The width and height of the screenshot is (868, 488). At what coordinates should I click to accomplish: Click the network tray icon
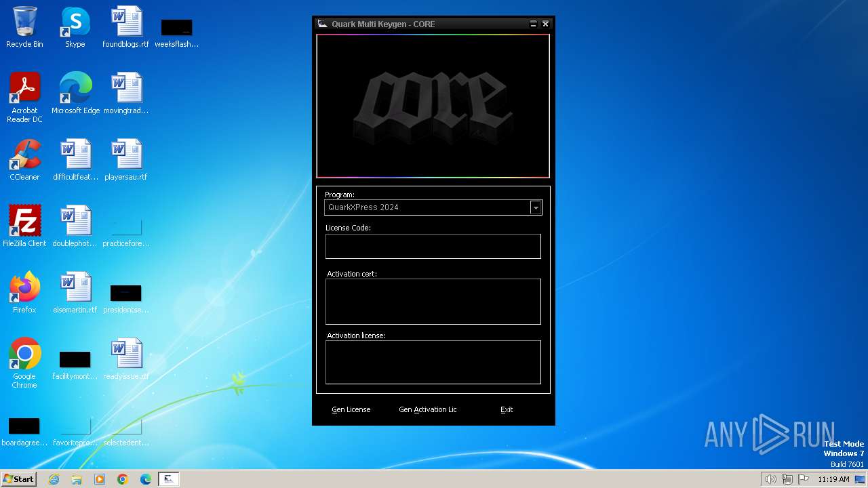[787, 479]
